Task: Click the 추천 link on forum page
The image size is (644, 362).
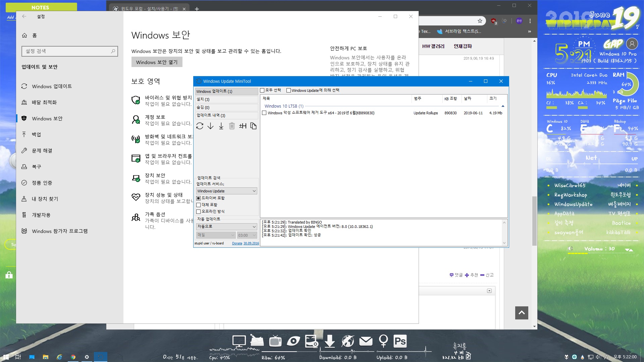Action: click(471, 275)
